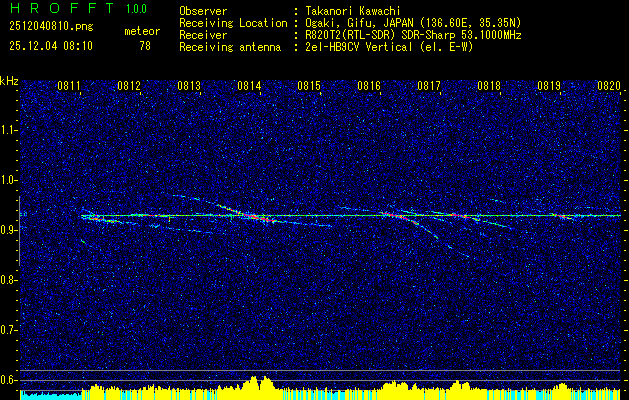Click the antenna value 2el-HB9CV Vertical
The image size is (629, 400).
359,47
